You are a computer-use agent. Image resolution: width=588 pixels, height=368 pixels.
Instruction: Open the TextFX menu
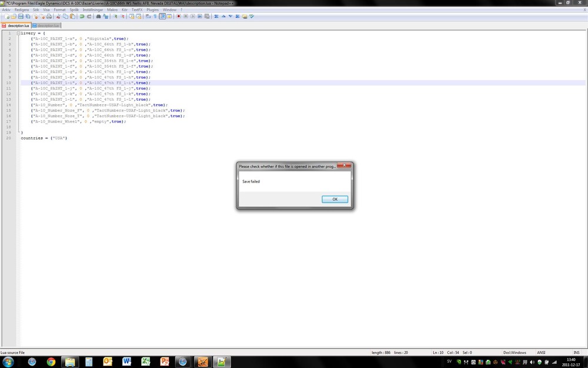pos(137,10)
